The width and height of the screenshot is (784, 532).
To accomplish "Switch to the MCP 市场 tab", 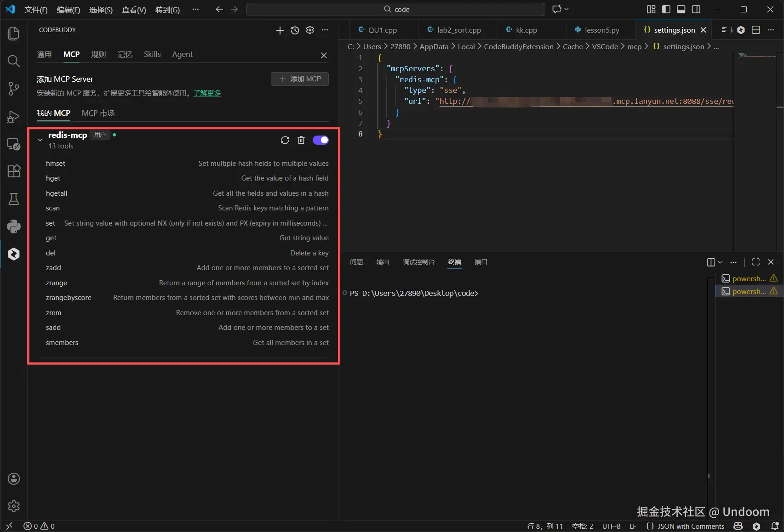I will coord(98,113).
